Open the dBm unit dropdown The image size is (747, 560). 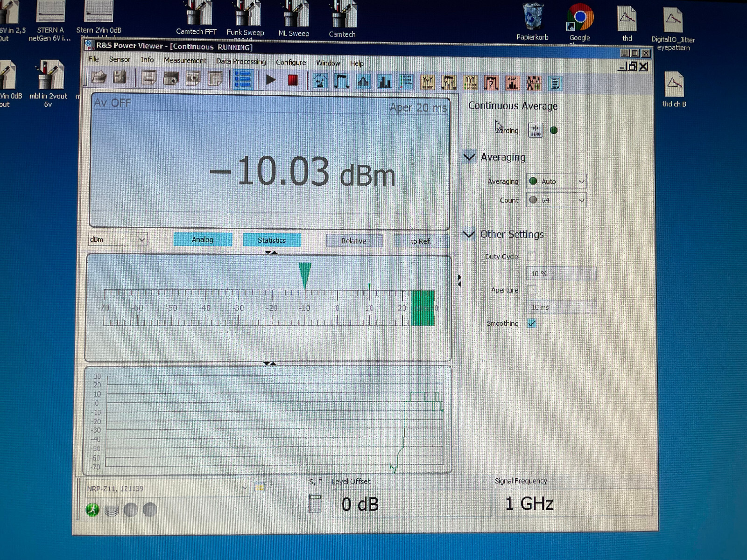(x=118, y=239)
